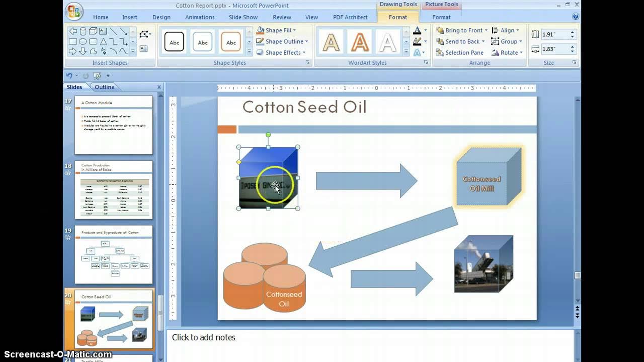Image resolution: width=644 pixels, height=362 pixels.
Task: Apply the black outline Abc shape style
Action: pos(174,42)
